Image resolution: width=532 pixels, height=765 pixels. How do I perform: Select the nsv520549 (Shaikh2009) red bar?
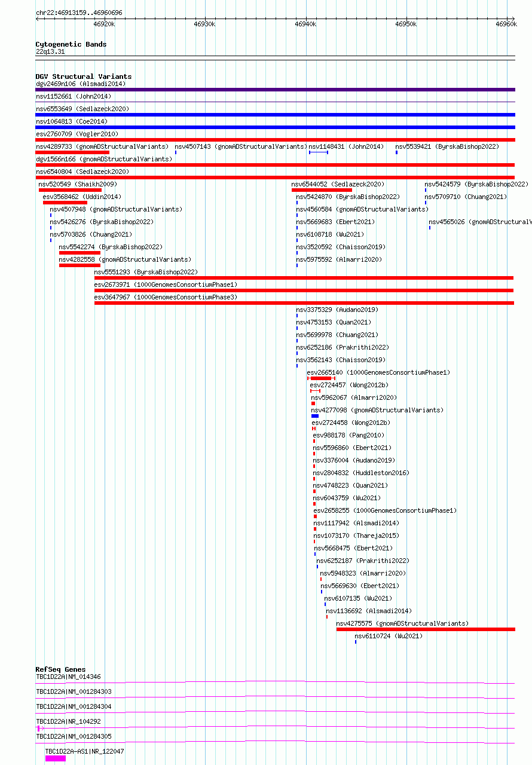(x=70, y=190)
